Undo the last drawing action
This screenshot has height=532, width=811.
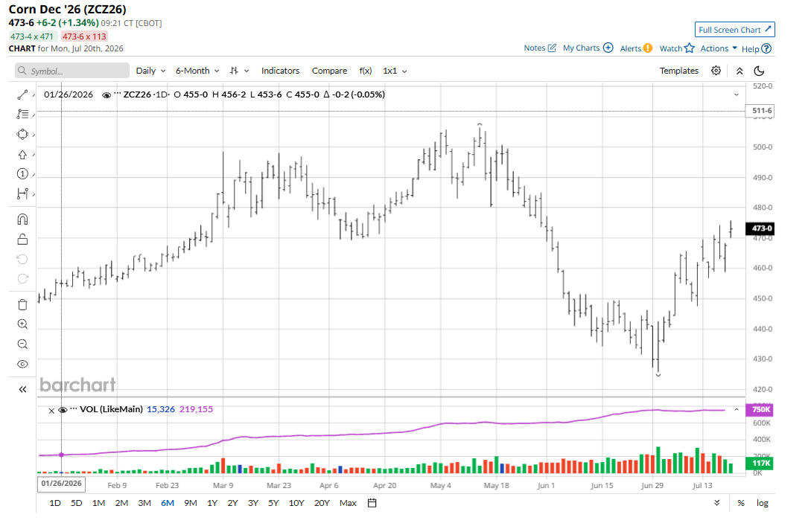point(22,259)
